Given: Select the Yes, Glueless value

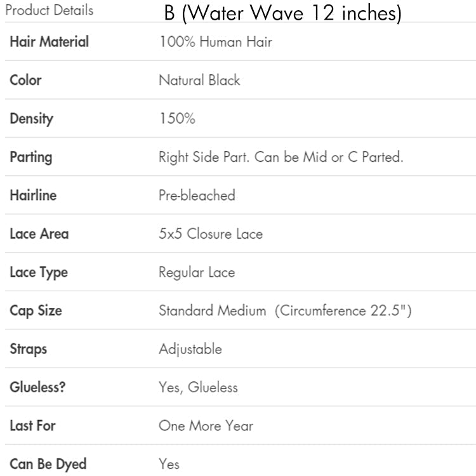Looking at the screenshot, I should (x=199, y=388).
